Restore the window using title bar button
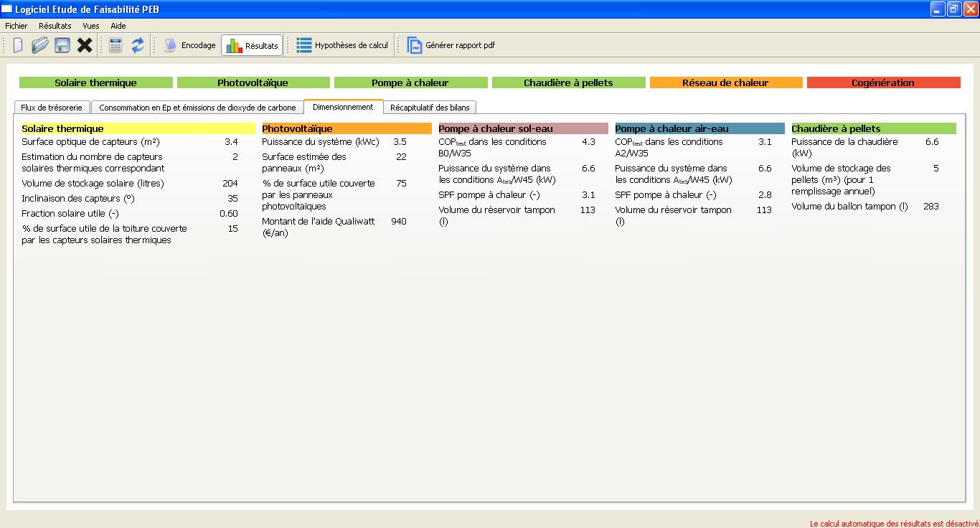This screenshot has height=528, width=980. pyautogui.click(x=954, y=9)
